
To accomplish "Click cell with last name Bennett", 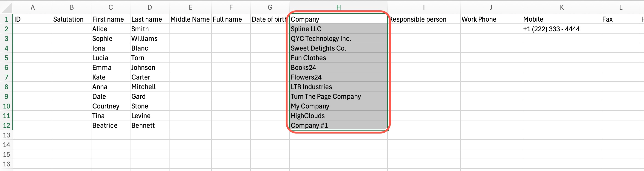I will click(x=150, y=125).
